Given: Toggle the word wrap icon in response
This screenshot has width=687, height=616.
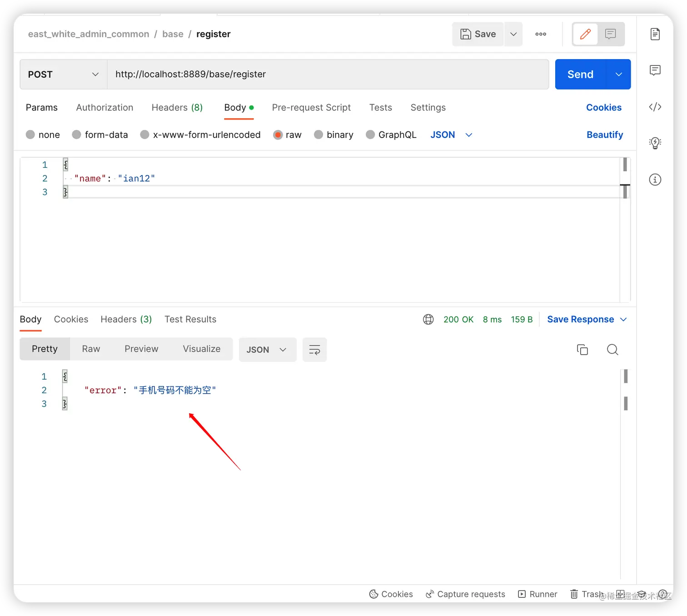Looking at the screenshot, I should pyautogui.click(x=314, y=350).
